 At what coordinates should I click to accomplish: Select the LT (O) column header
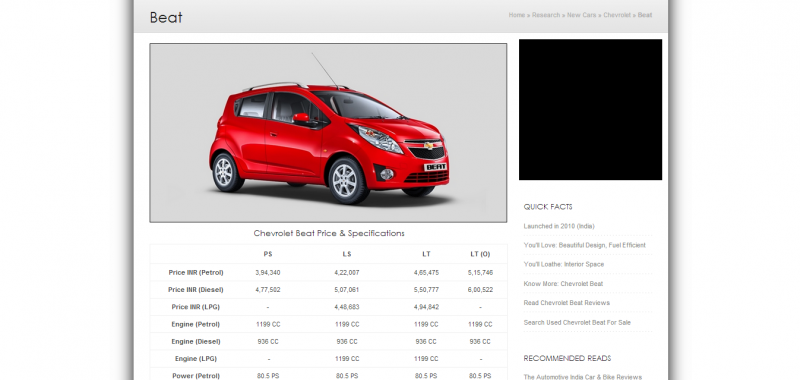tap(480, 254)
